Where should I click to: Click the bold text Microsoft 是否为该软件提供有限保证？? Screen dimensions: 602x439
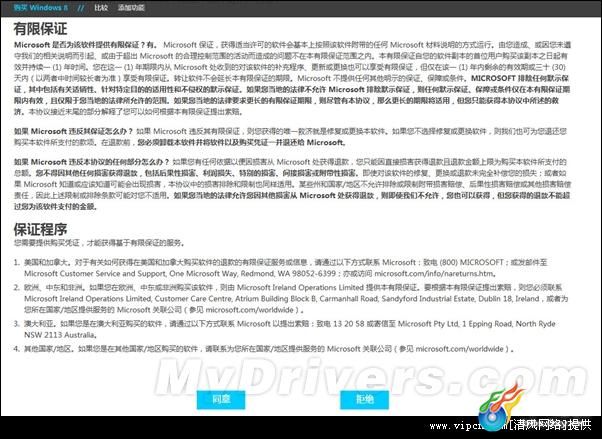(80, 45)
